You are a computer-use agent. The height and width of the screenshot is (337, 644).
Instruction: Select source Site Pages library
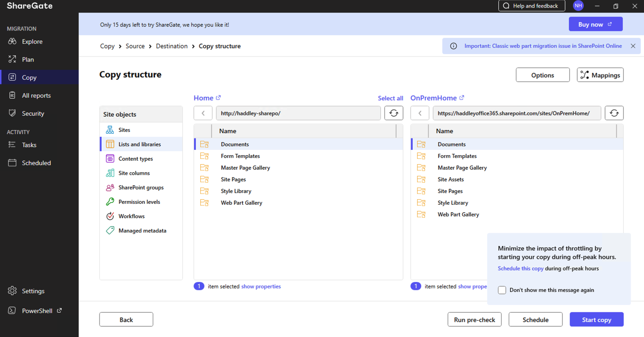coord(298,179)
